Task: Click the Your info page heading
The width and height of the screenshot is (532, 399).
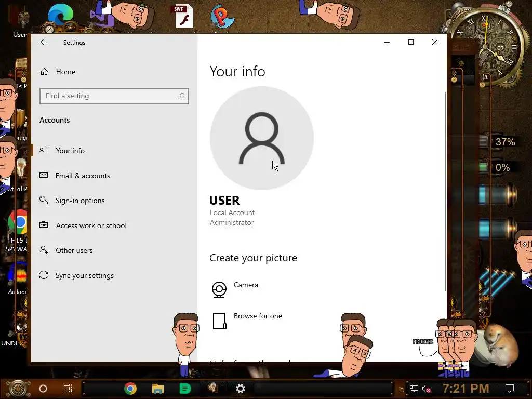Action: [237, 72]
